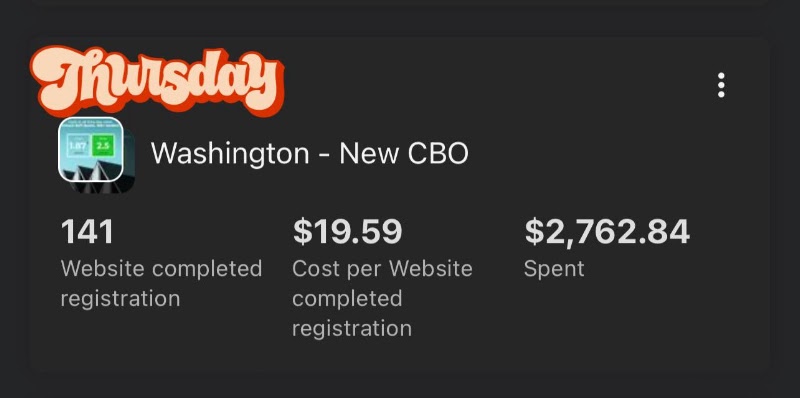Tap Cost per Website completed registration label
Screen dimensions: 800x398
pos(382,298)
